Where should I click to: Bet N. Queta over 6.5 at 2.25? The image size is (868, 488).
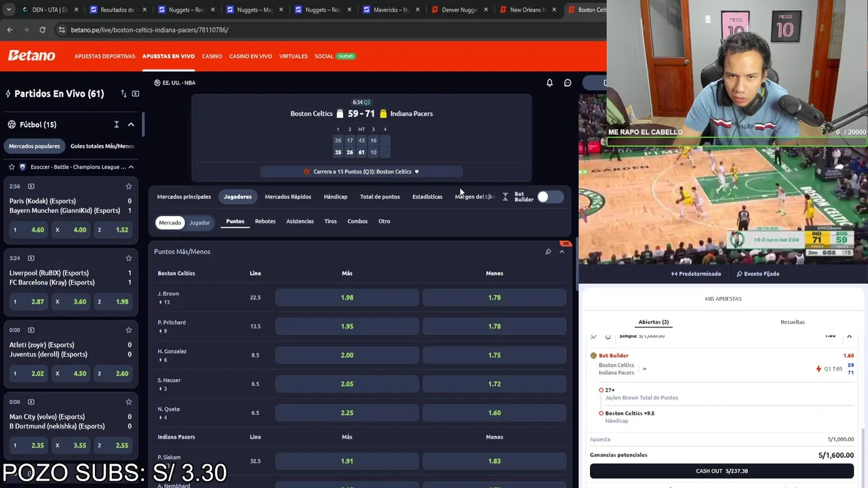pos(347,413)
